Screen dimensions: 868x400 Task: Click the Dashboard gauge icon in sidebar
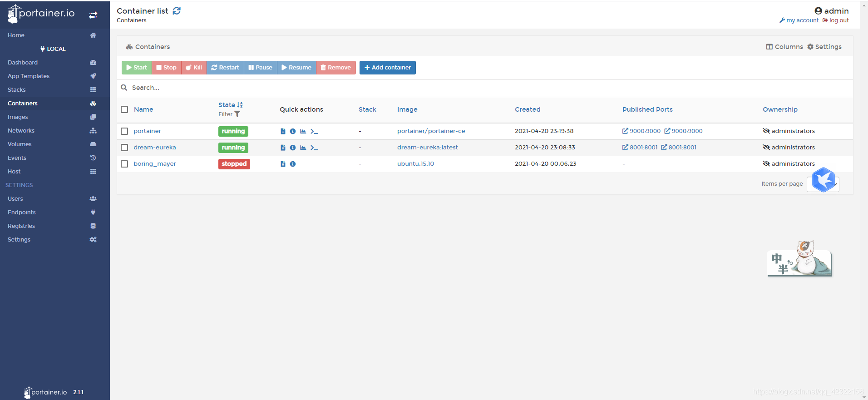(93, 62)
